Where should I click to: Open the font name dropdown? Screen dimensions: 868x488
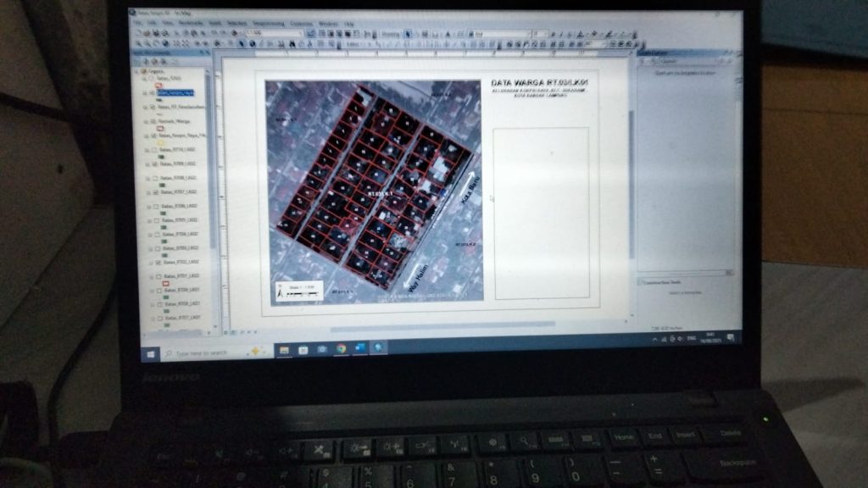point(527,34)
